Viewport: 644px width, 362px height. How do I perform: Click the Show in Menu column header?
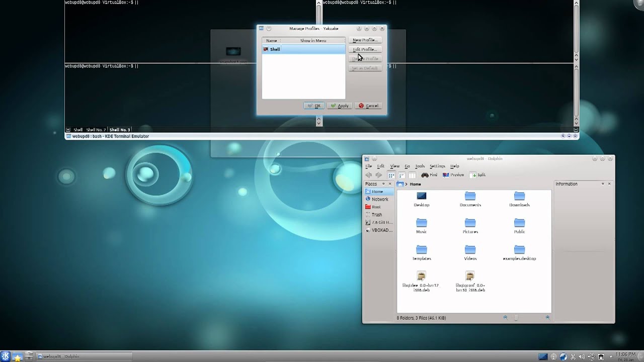(x=313, y=41)
